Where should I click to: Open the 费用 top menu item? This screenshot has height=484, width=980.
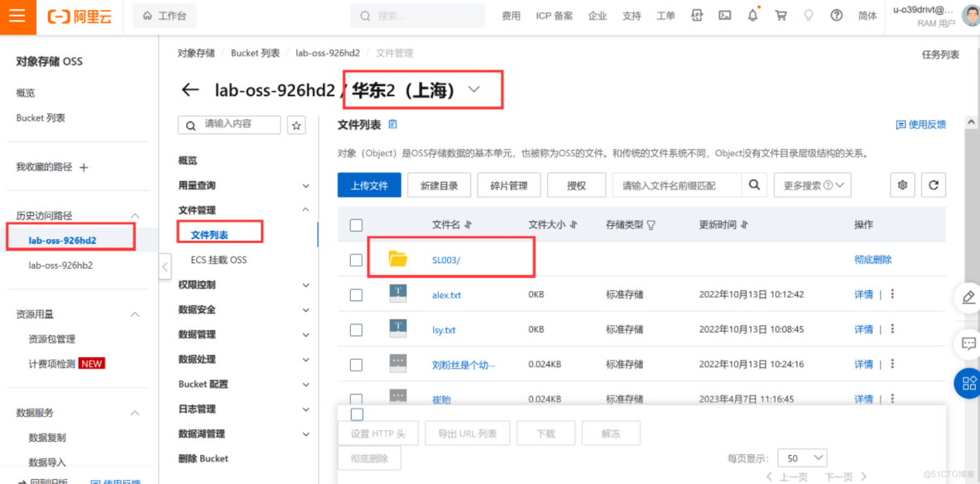tap(511, 16)
